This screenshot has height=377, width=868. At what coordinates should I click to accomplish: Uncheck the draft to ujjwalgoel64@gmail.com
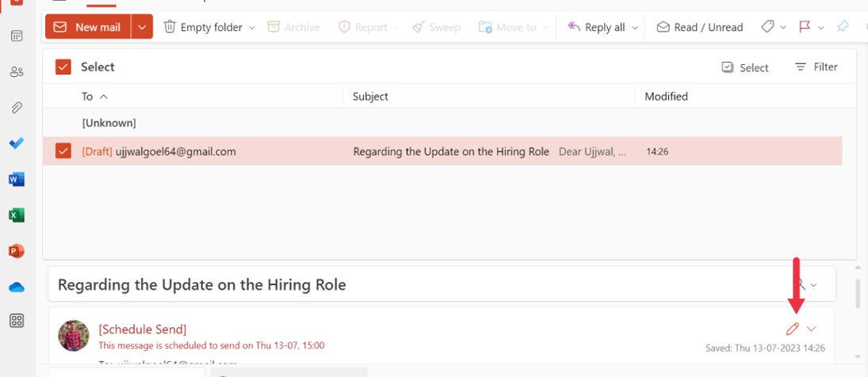tap(63, 151)
